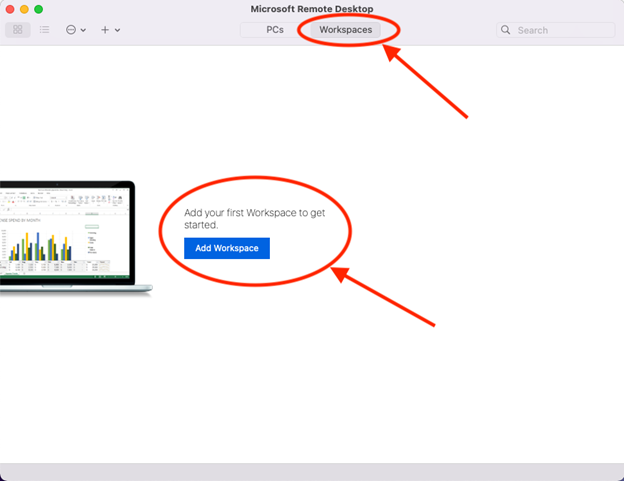Maximize the window with green button
This screenshot has width=624, height=481.
click(x=39, y=9)
